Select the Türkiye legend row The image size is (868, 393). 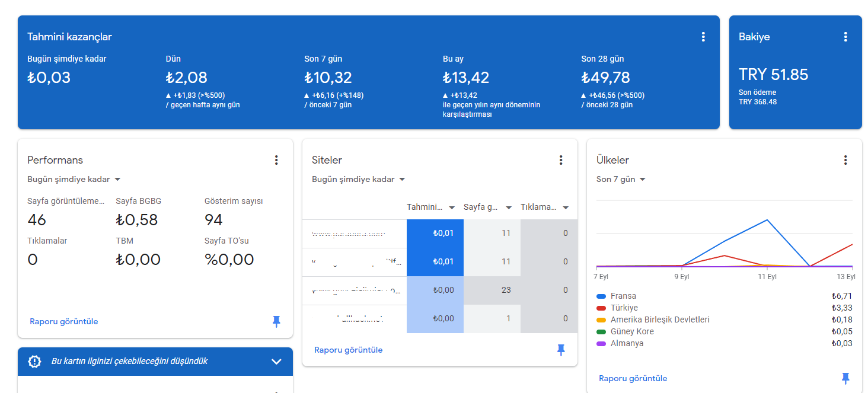click(725, 308)
